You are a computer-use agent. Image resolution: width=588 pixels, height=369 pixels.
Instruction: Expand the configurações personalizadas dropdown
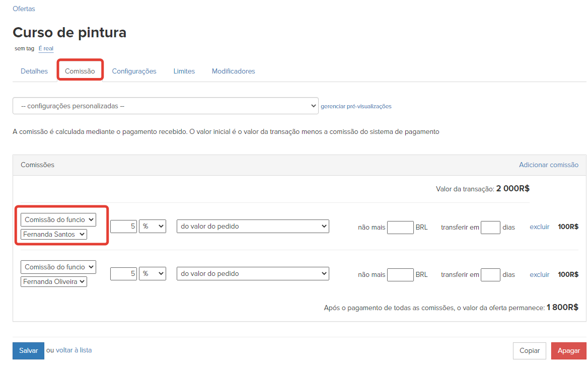coord(165,106)
